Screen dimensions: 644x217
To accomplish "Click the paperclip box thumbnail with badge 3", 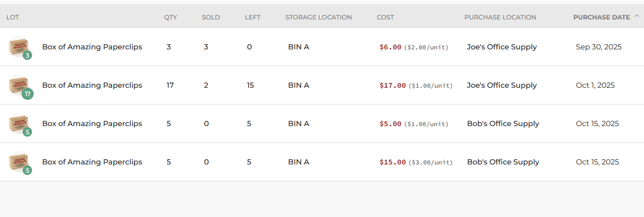I will [x=18, y=46].
